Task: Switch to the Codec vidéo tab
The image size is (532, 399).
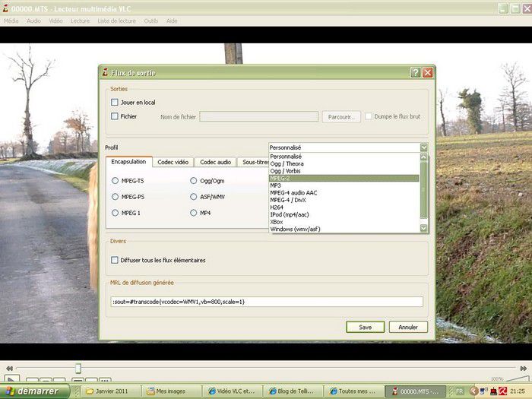Action: pos(173,162)
